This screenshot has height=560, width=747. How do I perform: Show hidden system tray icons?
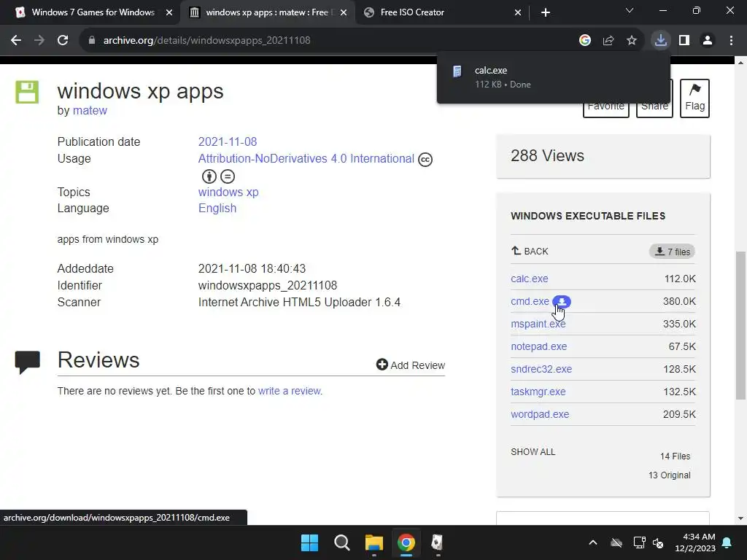pos(593,542)
